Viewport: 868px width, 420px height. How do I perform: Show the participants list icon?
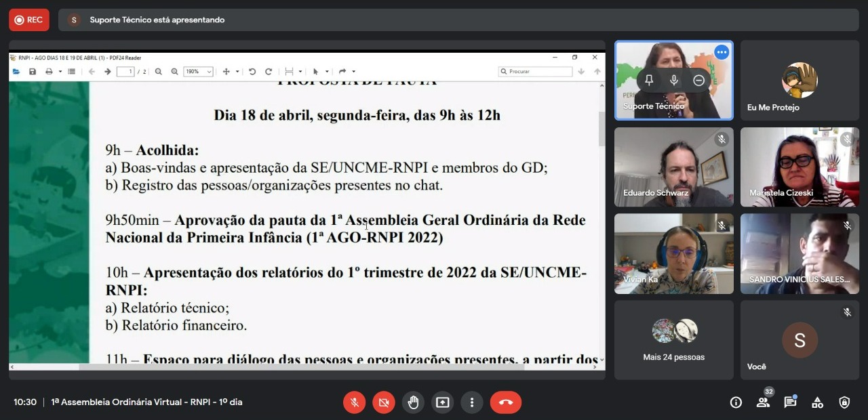coord(763,402)
